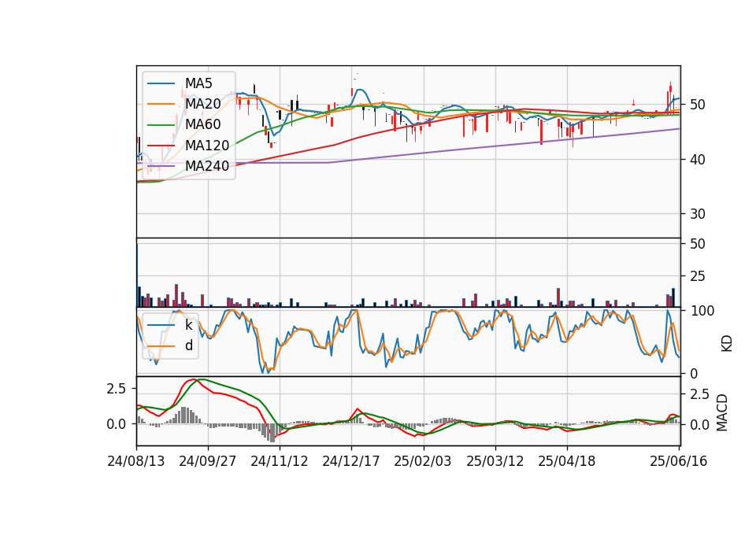The height and width of the screenshot is (543, 756).
Task: Click the 25/06/16 date tick label
Action: pyautogui.click(x=678, y=461)
